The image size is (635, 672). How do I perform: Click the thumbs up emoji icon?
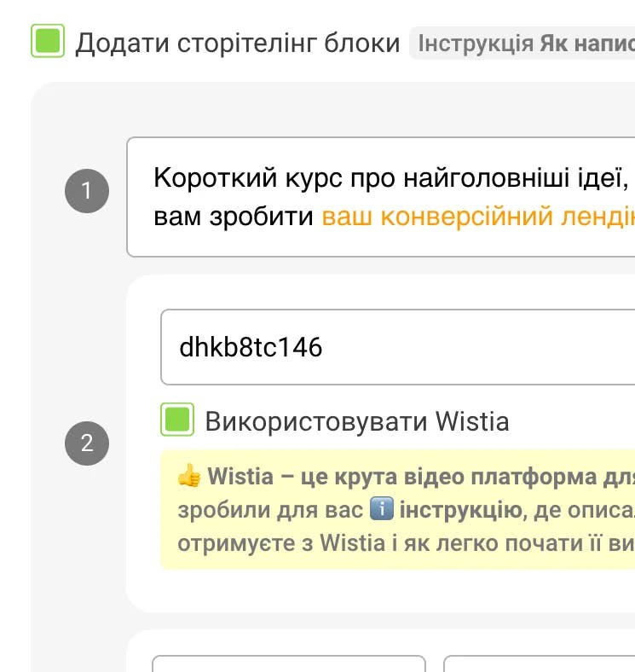(x=188, y=476)
